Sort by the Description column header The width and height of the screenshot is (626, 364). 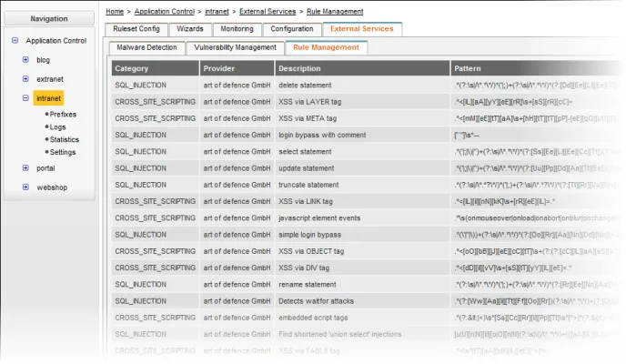362,68
